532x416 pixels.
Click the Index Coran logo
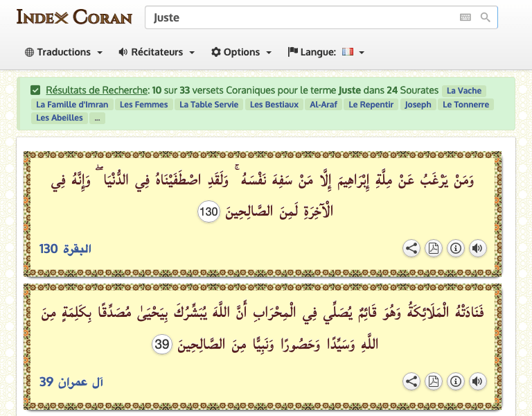pos(74,17)
